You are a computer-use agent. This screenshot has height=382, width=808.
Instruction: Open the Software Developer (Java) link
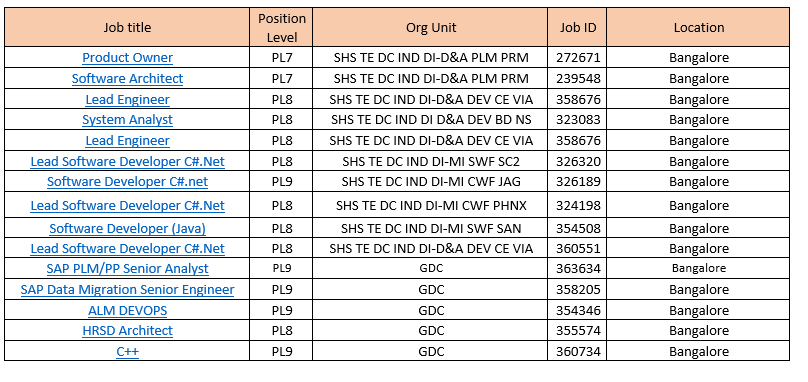[127, 228]
